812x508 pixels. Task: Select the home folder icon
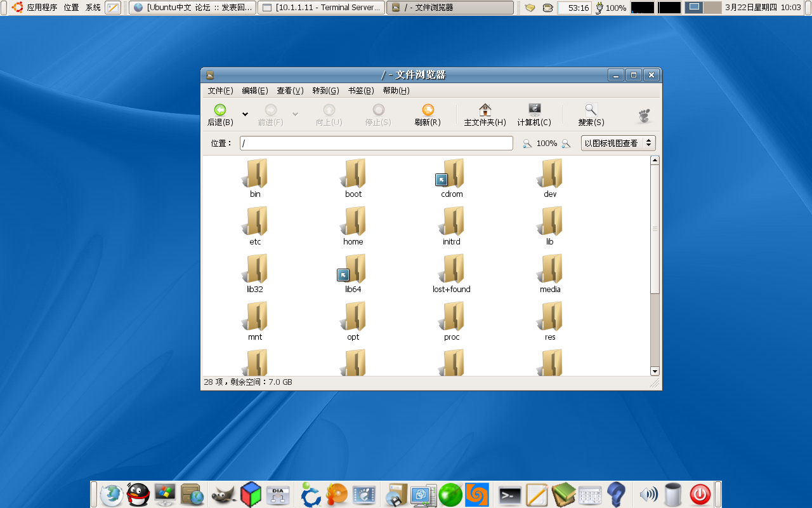pos(353,221)
